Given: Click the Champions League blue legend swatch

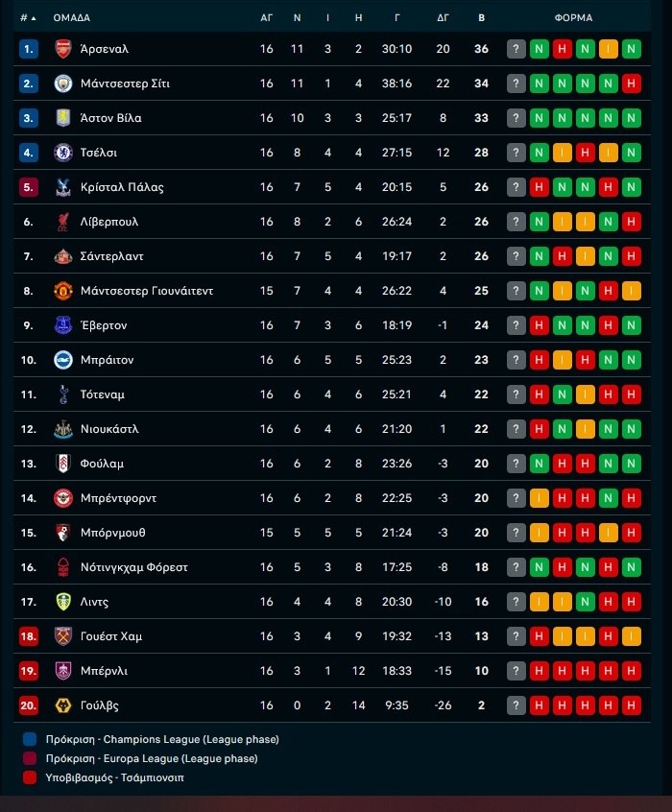Looking at the screenshot, I should coord(30,739).
